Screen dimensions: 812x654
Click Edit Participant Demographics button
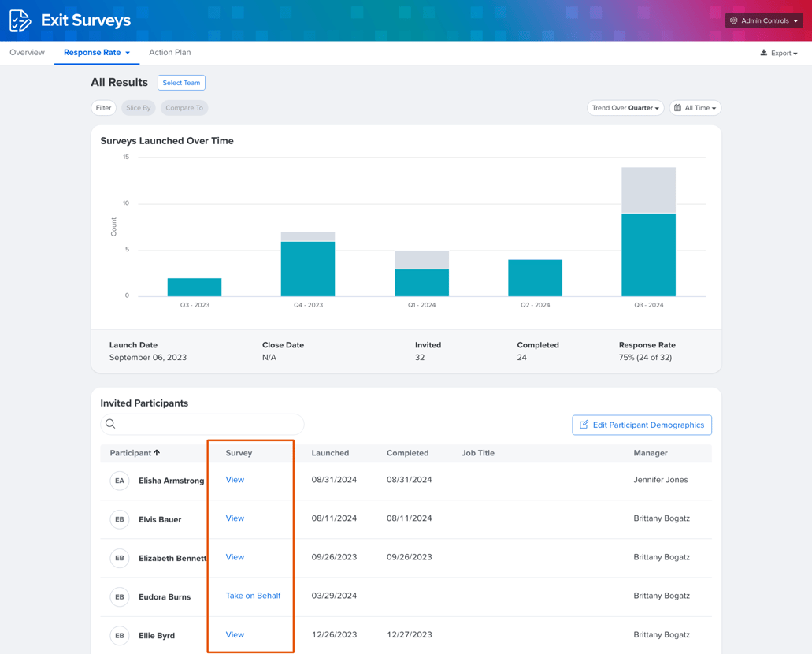(641, 425)
